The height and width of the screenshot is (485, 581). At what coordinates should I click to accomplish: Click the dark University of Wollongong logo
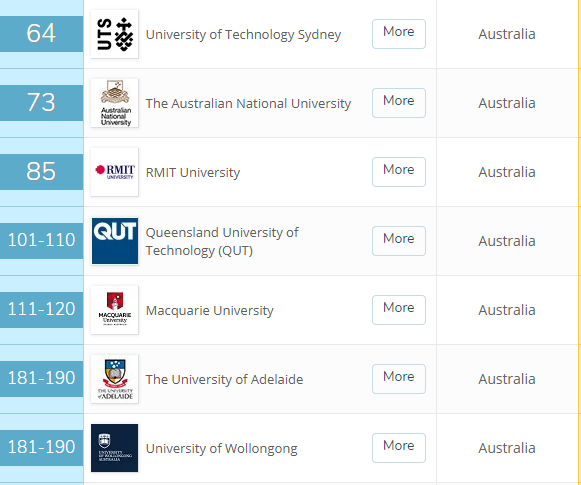[x=114, y=448]
